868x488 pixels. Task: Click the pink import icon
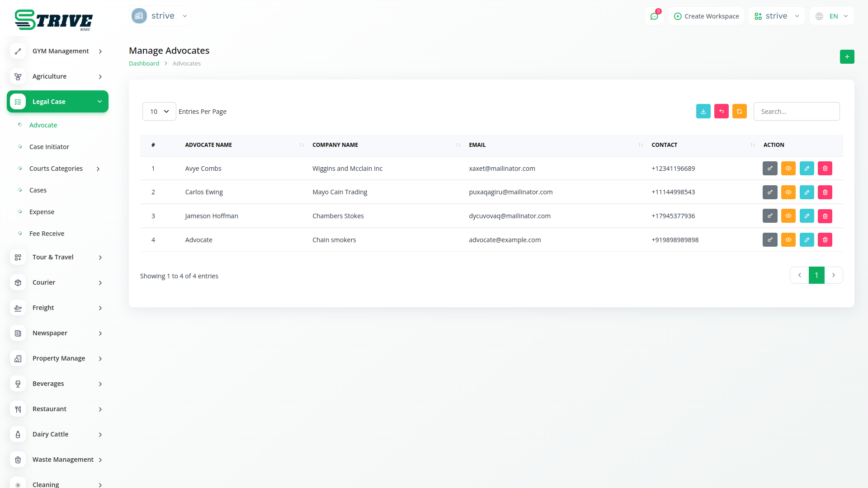721,111
